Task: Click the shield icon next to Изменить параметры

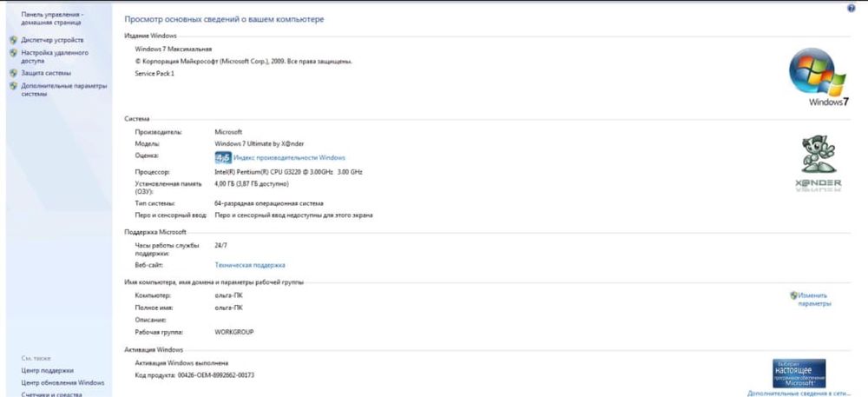Action: pyautogui.click(x=793, y=295)
